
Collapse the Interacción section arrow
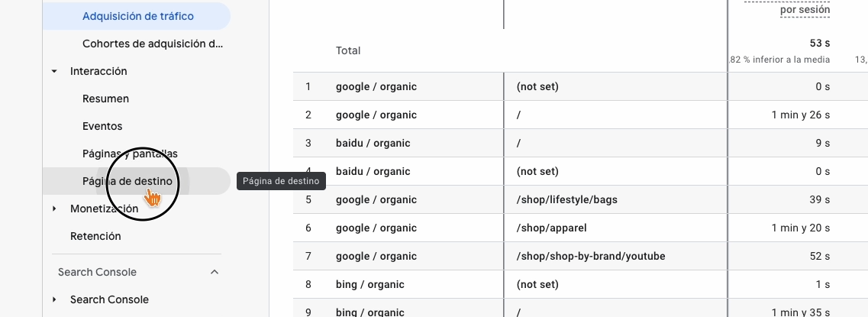54,71
